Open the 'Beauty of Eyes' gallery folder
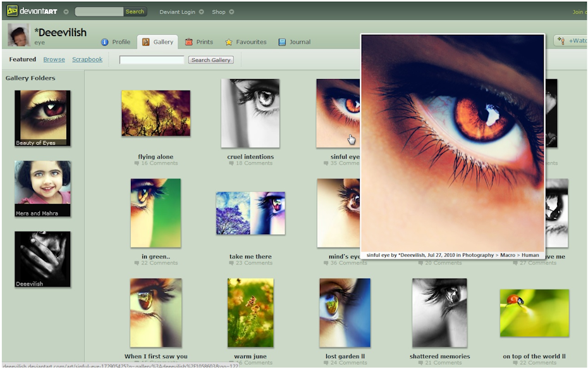This screenshot has height=369, width=588. [41, 117]
